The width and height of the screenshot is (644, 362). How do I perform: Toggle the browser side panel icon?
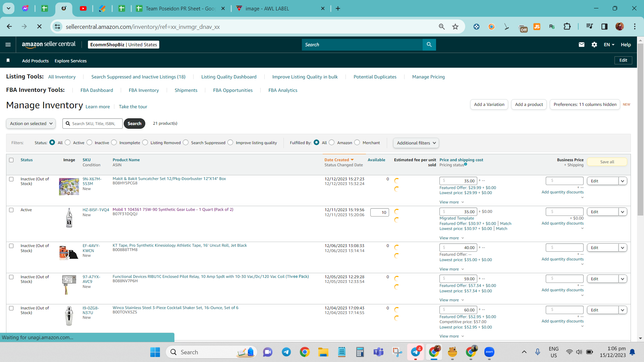(604, 26)
